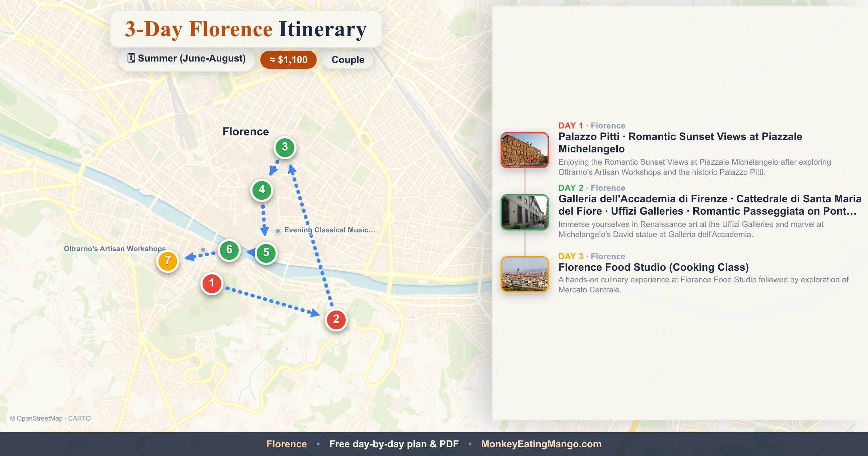Open MonkeyEatingMango.com footer link
This screenshot has width=868, height=456.
[x=541, y=444]
